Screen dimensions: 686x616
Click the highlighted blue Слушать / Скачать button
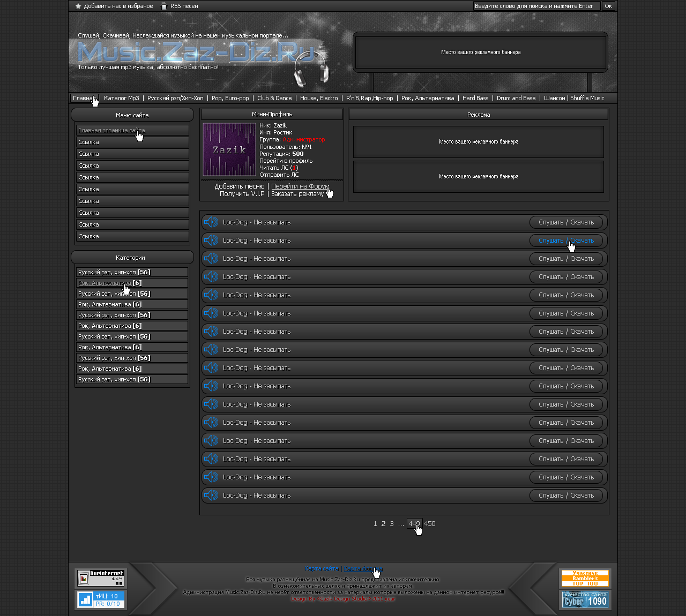tap(566, 241)
